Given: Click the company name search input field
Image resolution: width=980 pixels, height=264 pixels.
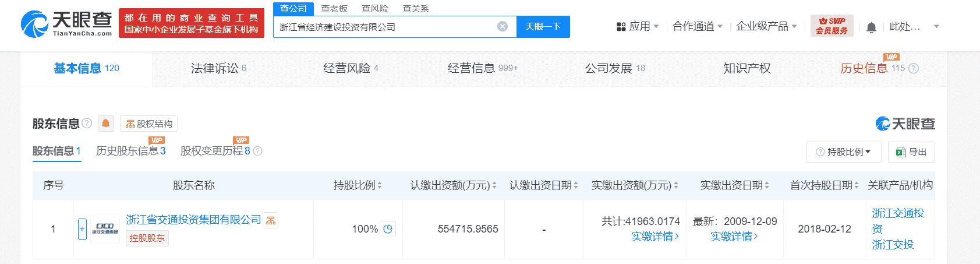Looking at the screenshot, I should point(384,27).
